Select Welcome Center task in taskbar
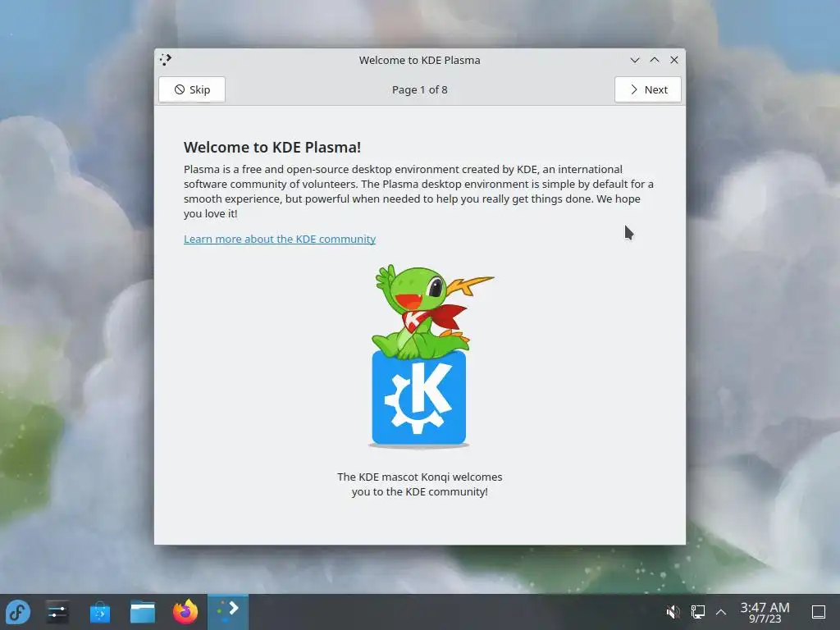 coord(228,612)
